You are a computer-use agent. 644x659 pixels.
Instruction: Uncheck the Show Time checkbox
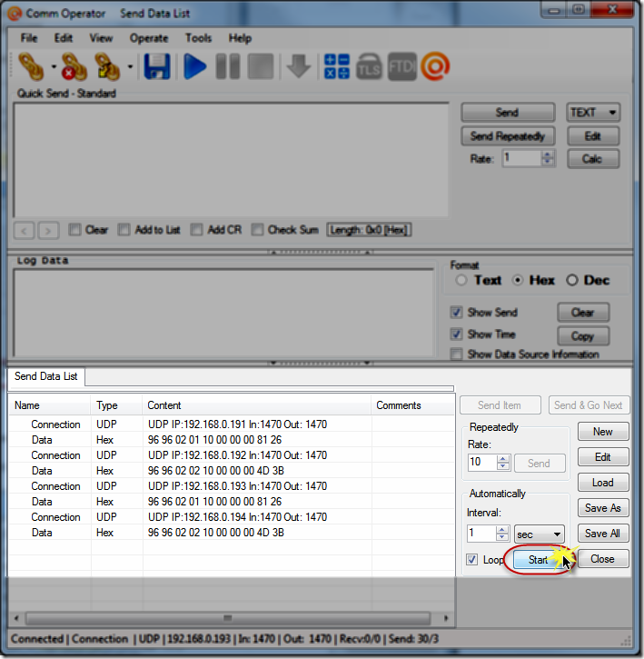point(456,334)
